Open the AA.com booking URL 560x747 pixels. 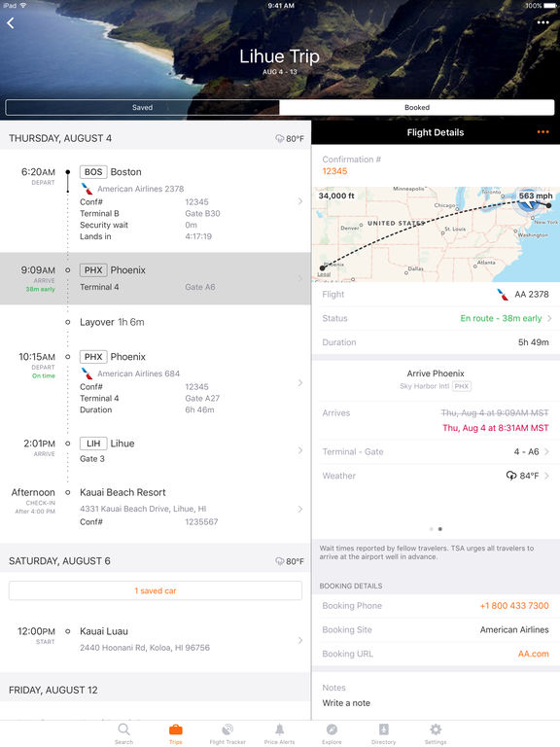(x=534, y=654)
